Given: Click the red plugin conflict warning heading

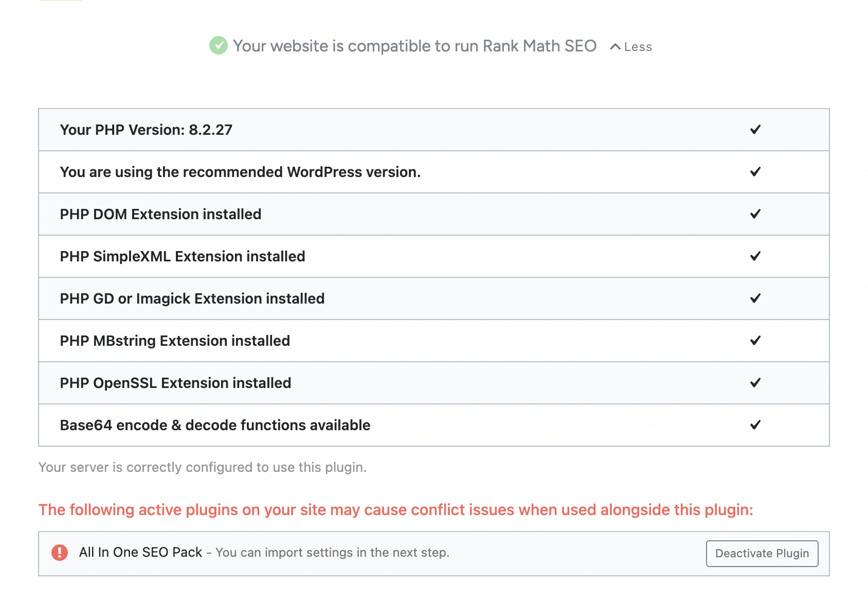Looking at the screenshot, I should point(395,510).
